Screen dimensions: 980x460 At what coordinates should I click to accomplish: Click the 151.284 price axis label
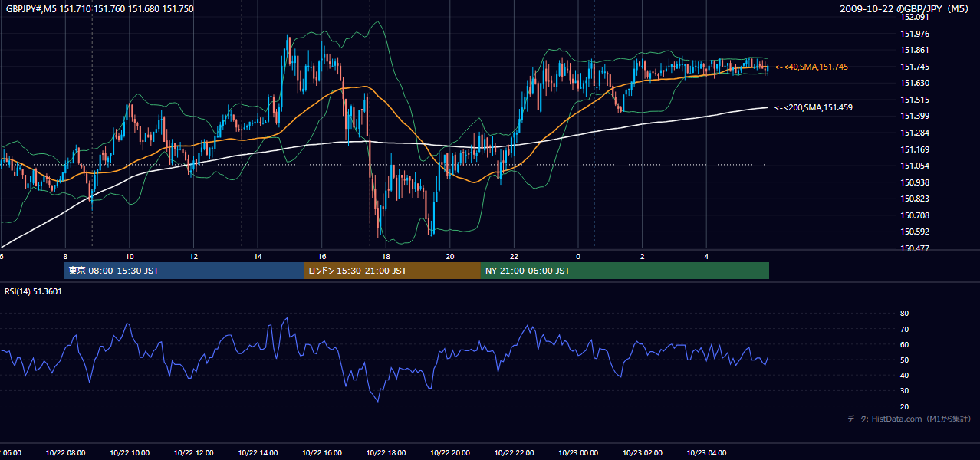point(915,133)
